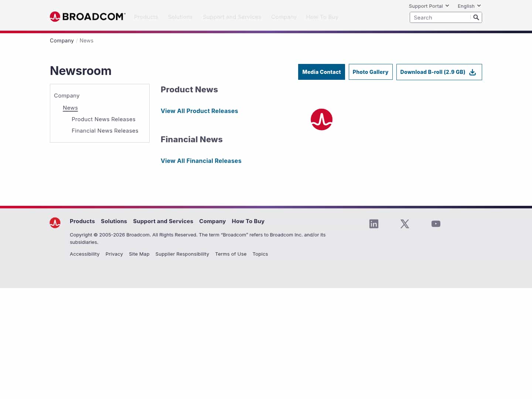This screenshot has height=399, width=532.
Task: Open the Products header menu
Action: [146, 17]
